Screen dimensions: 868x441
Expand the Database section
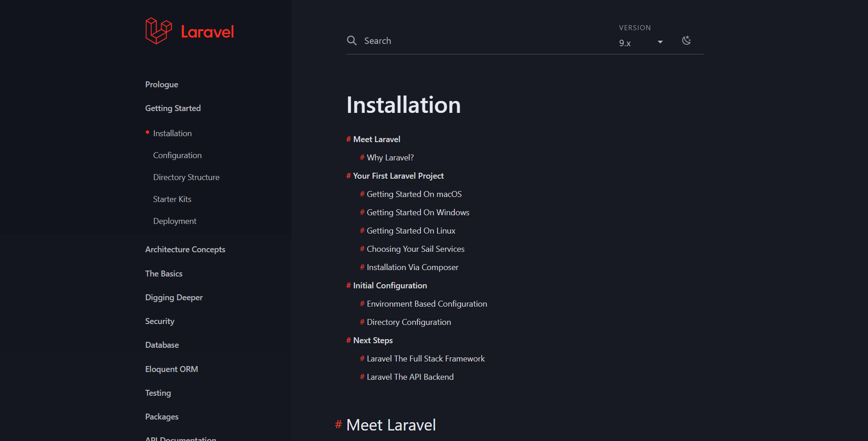point(162,345)
